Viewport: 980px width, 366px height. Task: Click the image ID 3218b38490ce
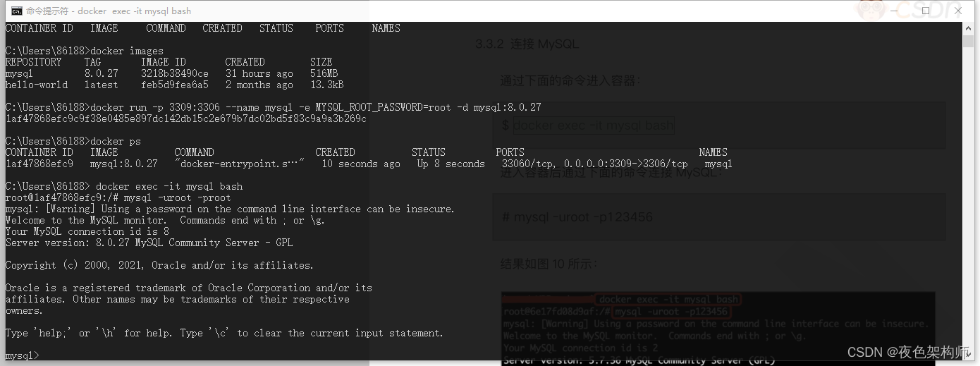175,73
